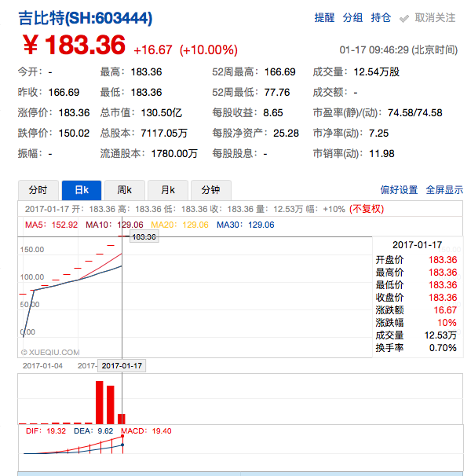Screen dimensions: 471x476
Task: Open the 分钟 minute chart tab
Action: tap(211, 190)
